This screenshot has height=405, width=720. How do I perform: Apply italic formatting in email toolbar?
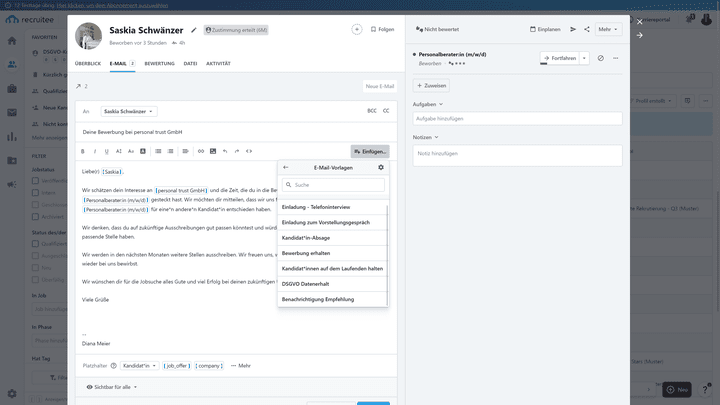(95, 151)
